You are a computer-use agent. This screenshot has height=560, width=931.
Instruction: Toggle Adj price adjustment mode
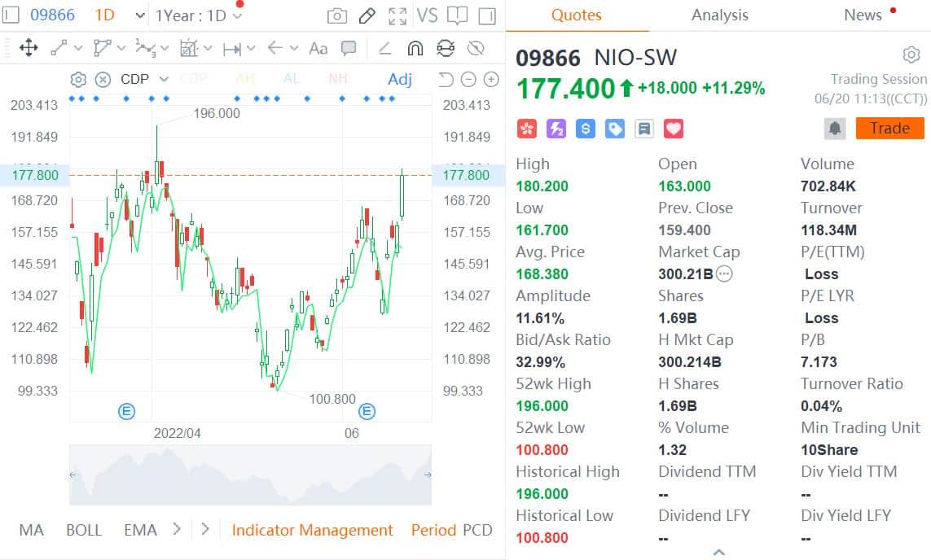399,79
